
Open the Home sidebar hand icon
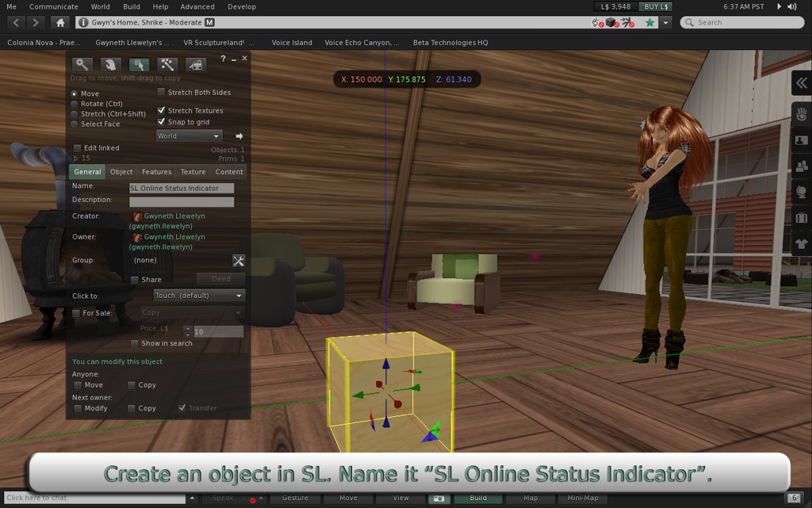802,114
